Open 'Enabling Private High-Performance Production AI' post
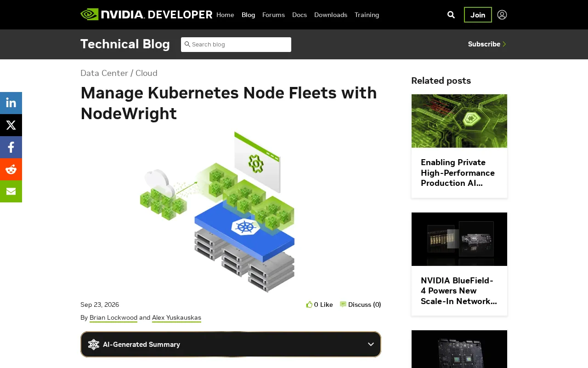The width and height of the screenshot is (588, 368). click(x=458, y=173)
